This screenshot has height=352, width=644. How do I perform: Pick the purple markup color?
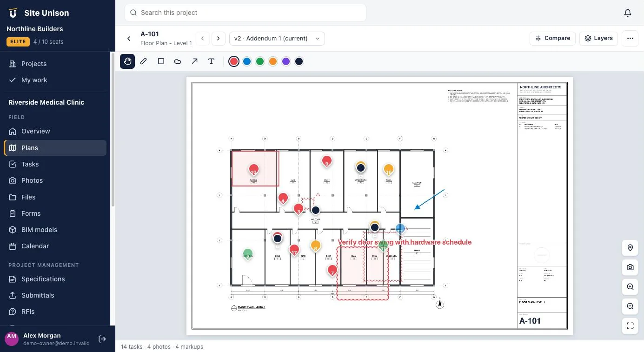coord(286,61)
